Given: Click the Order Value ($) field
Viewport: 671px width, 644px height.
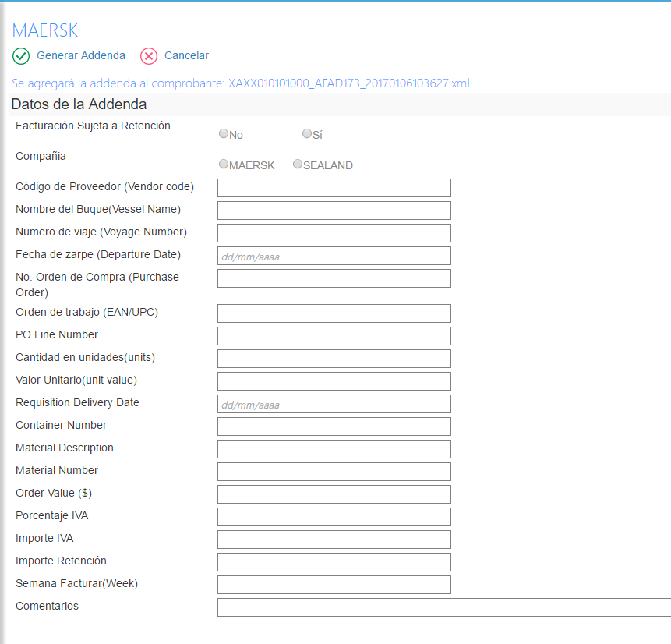Looking at the screenshot, I should coord(334,494).
